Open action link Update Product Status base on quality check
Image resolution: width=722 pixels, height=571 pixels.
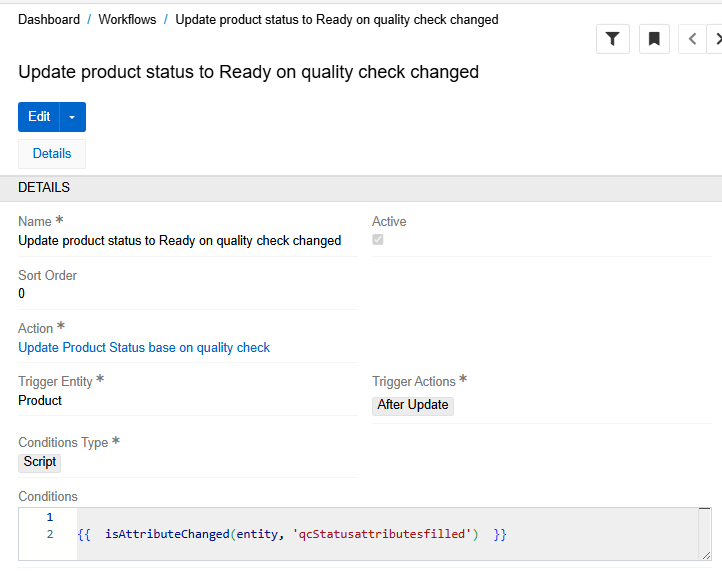[x=144, y=347]
